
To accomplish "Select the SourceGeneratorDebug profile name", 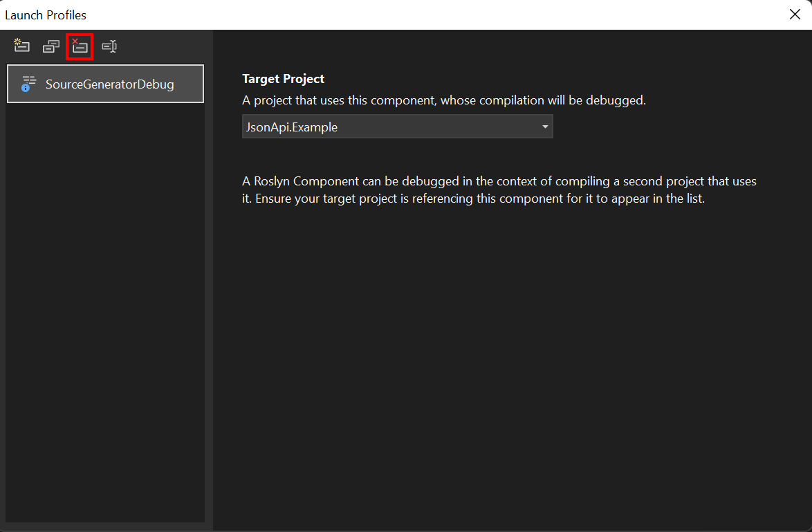I will 110,84.
